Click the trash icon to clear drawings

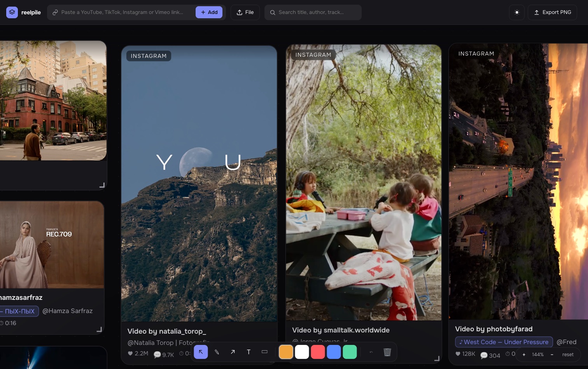pos(387,352)
